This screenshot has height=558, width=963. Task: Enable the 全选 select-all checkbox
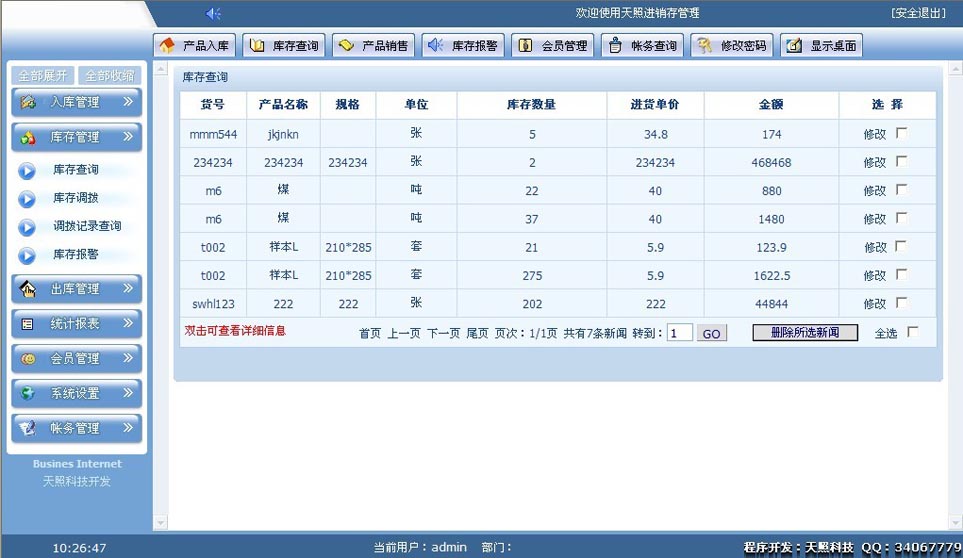(913, 331)
